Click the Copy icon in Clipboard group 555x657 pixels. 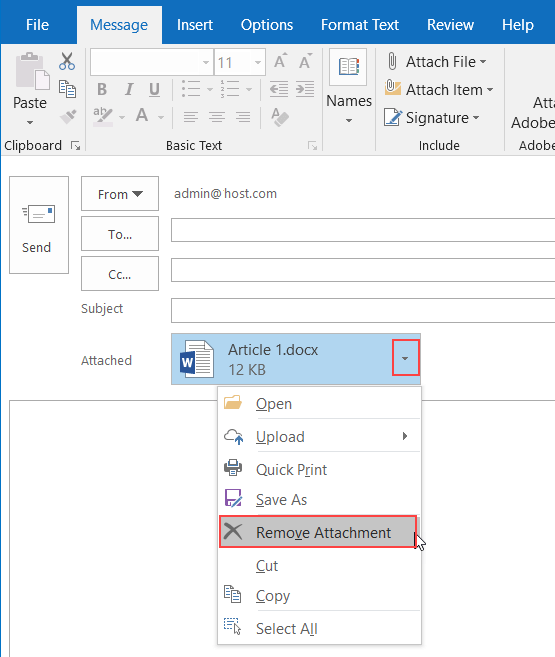(x=67, y=89)
